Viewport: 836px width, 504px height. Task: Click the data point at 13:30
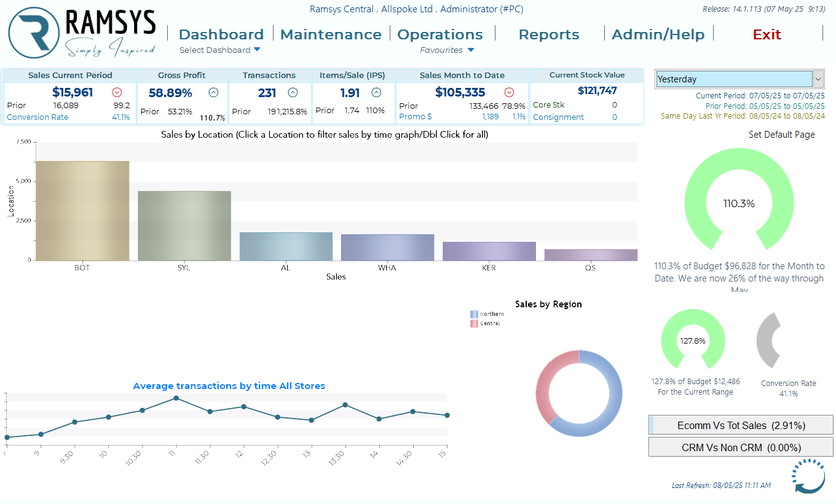click(x=345, y=404)
